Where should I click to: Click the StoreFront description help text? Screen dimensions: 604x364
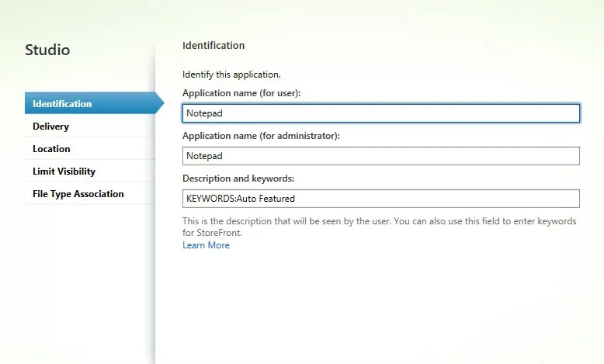click(380, 227)
